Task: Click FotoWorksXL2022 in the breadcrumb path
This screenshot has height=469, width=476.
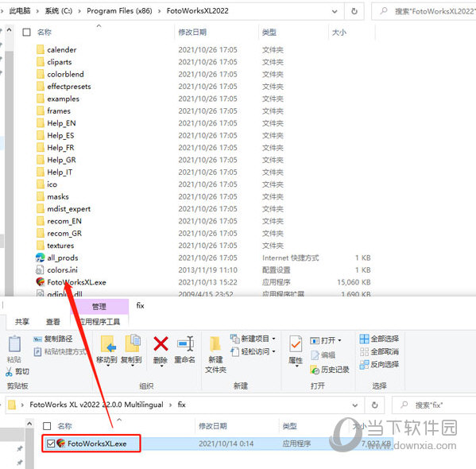Action: coord(197,11)
